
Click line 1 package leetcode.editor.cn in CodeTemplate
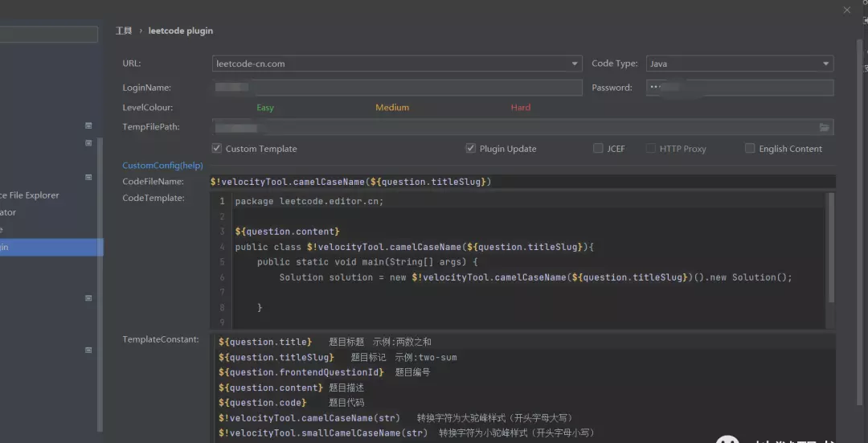pyautogui.click(x=309, y=201)
